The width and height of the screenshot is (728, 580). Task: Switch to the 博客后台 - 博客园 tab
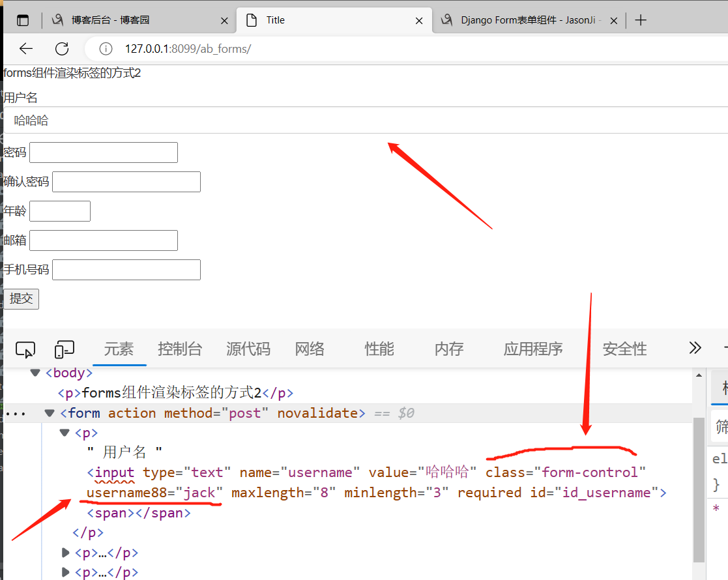[138, 20]
